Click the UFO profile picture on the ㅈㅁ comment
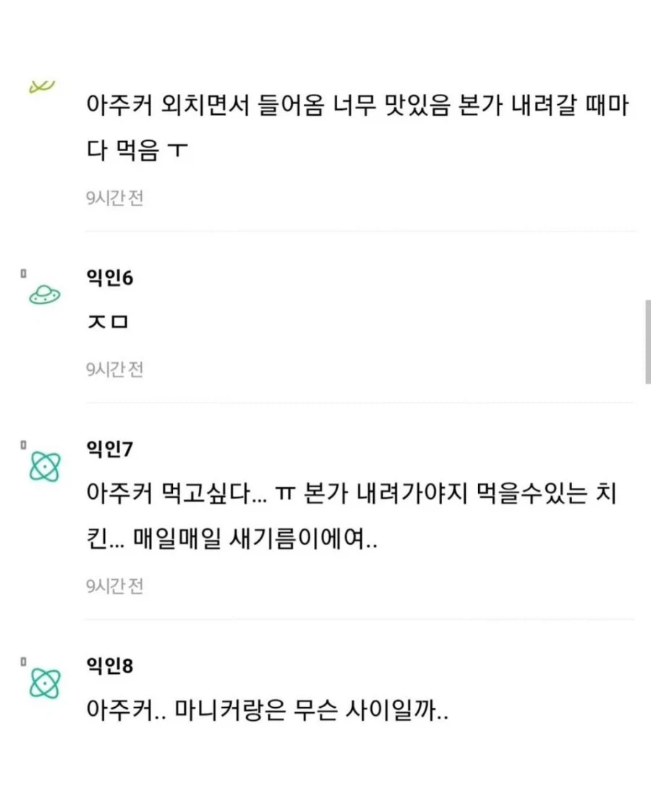651x812 pixels. 45,293
